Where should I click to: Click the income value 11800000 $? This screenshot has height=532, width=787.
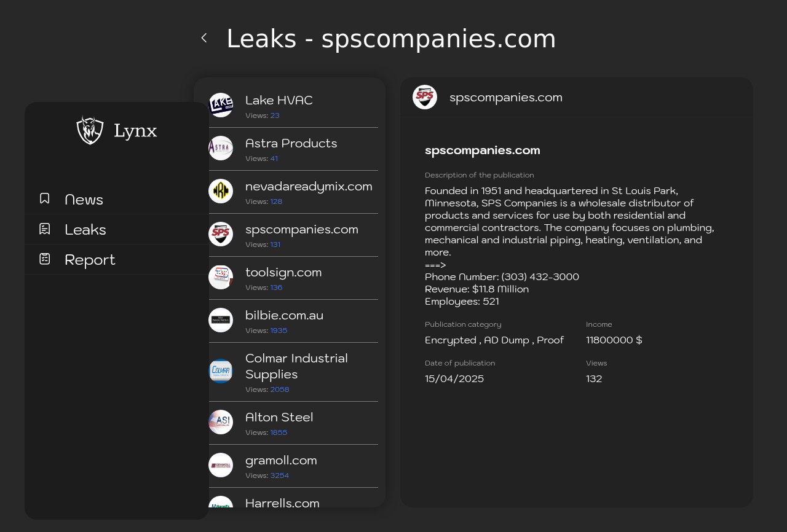point(614,340)
